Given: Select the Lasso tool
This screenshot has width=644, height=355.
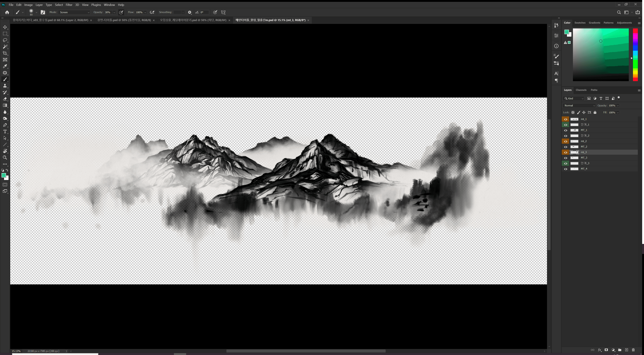Looking at the screenshot, I should pos(5,40).
